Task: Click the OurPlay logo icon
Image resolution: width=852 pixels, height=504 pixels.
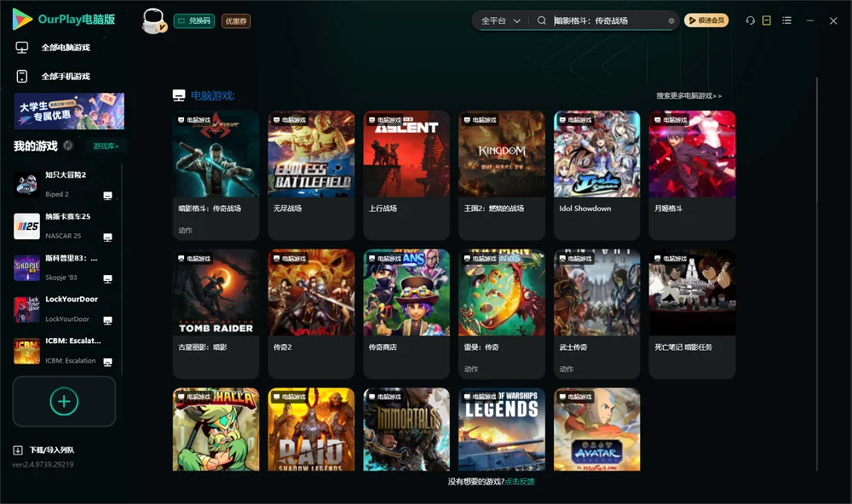Action: tap(22, 19)
